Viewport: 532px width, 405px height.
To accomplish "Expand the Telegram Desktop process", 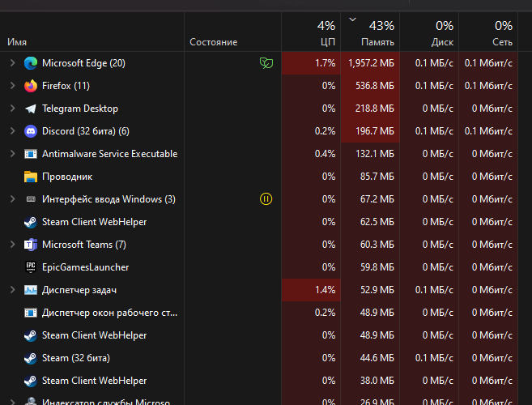I will tap(13, 109).
